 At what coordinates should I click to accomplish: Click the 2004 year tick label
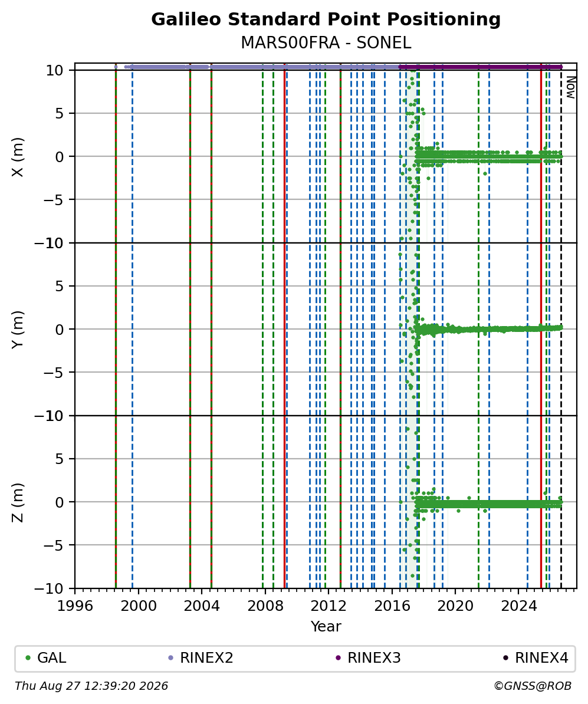[x=202, y=606]
